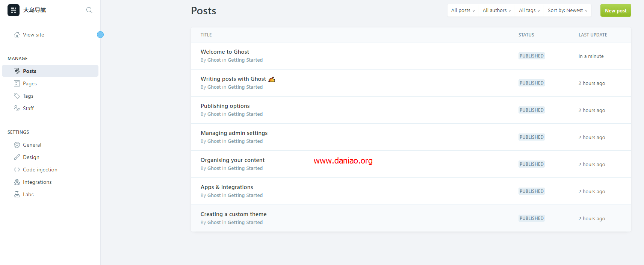Click the search magnifier icon in sidebar
This screenshot has height=265, width=644.
pyautogui.click(x=89, y=10)
